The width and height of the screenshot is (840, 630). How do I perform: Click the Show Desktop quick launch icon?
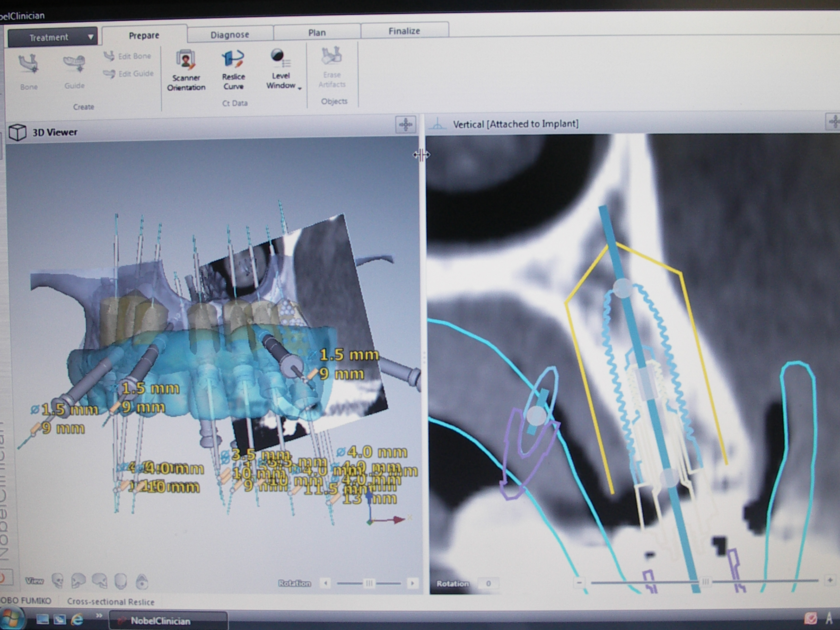42,619
